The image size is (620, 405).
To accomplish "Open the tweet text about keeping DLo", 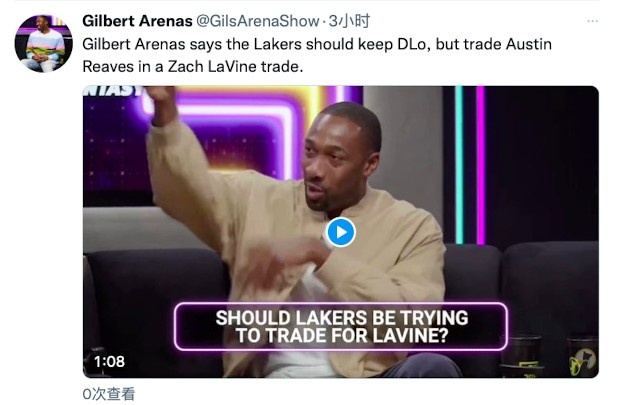I will (317, 55).
